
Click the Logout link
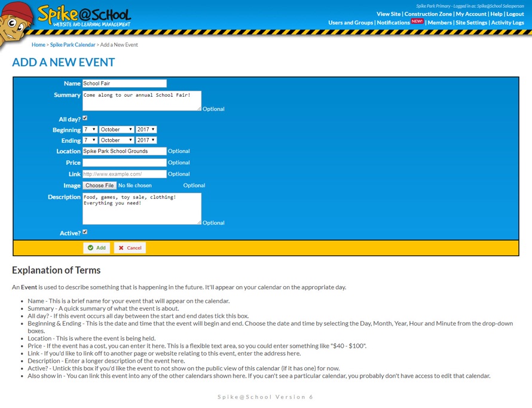(515, 14)
